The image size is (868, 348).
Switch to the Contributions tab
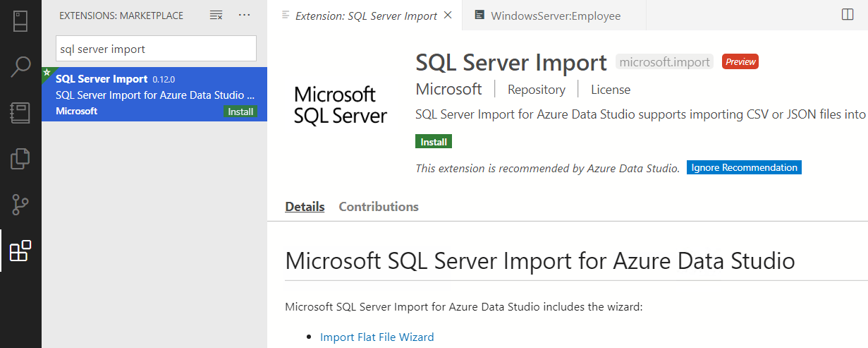[x=379, y=207]
